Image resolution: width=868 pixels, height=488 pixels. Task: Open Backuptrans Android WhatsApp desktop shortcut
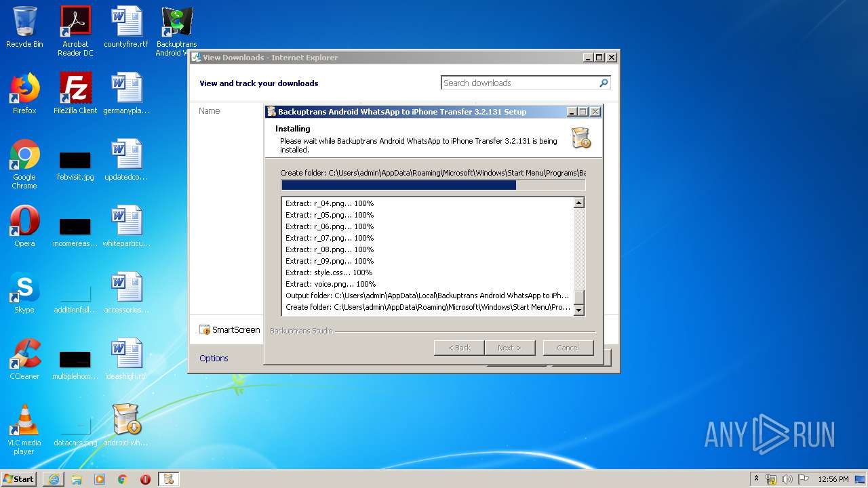(x=177, y=31)
